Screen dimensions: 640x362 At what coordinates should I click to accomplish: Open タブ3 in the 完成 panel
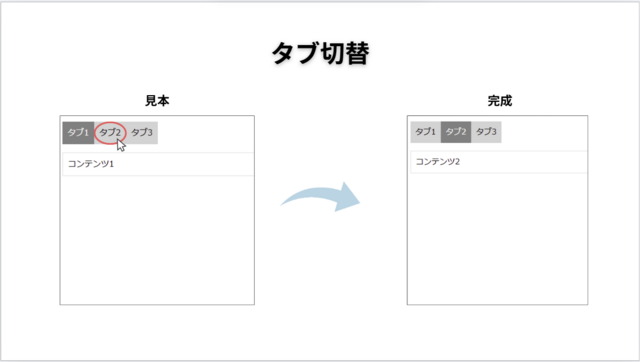pos(486,132)
